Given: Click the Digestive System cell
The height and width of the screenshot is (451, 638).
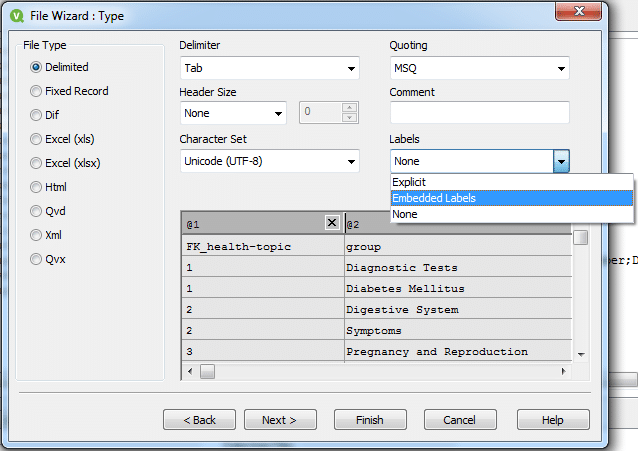Looking at the screenshot, I should 459,309.
